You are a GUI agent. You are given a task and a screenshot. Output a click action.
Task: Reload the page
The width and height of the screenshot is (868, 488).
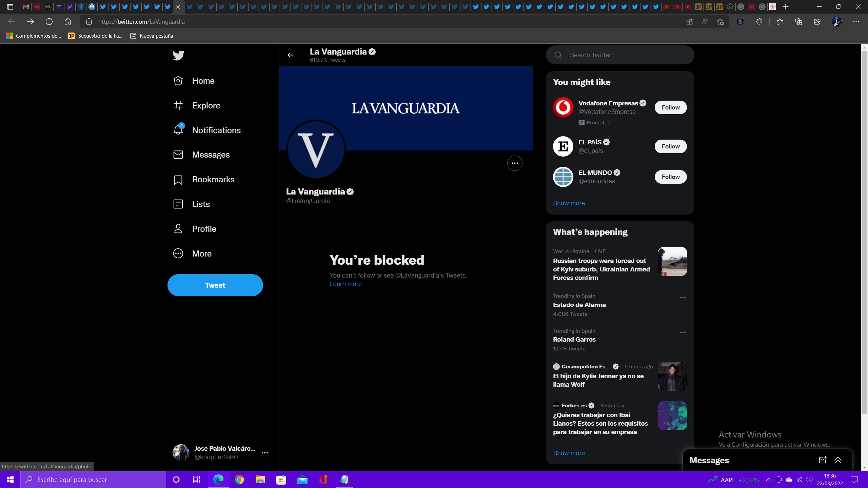pos(49,22)
